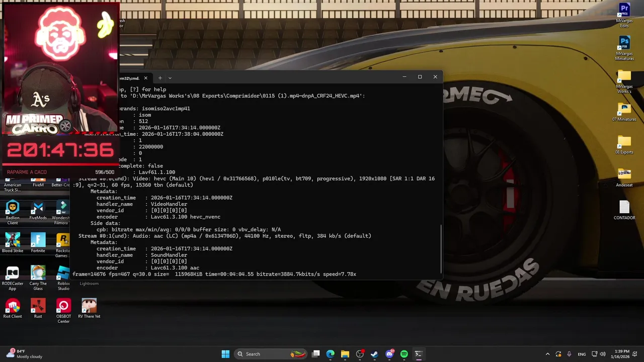The image size is (644, 362).
Task: Select the RODECaster App desktop icon
Action: coord(13,279)
